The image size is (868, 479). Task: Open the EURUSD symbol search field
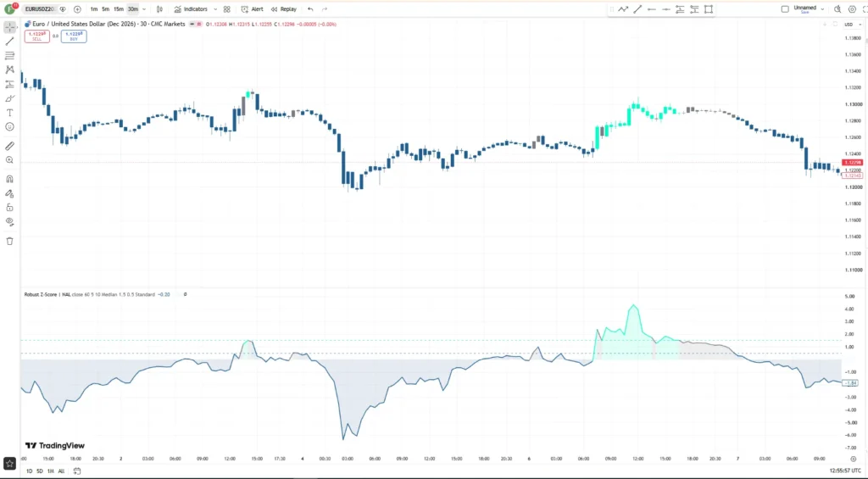(x=40, y=8)
